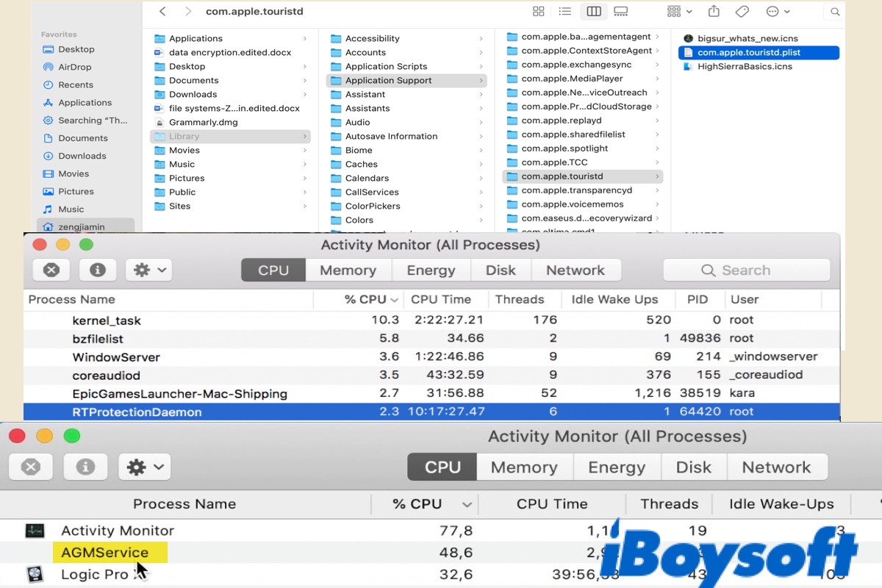Sort by Idle Wake Ups column header

tap(620, 299)
